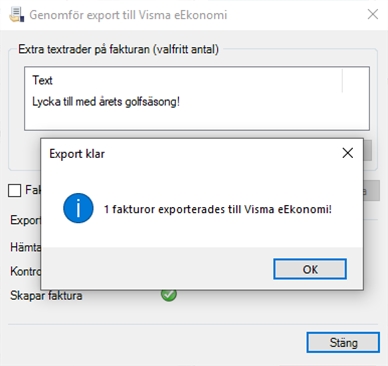Close the Export klar dialog with X

click(348, 153)
